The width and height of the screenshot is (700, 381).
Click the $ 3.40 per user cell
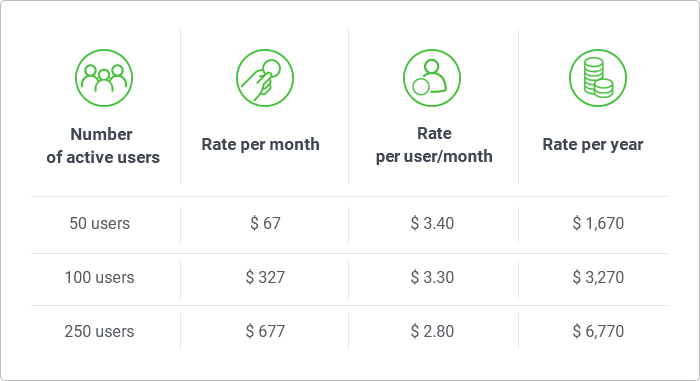tap(432, 223)
